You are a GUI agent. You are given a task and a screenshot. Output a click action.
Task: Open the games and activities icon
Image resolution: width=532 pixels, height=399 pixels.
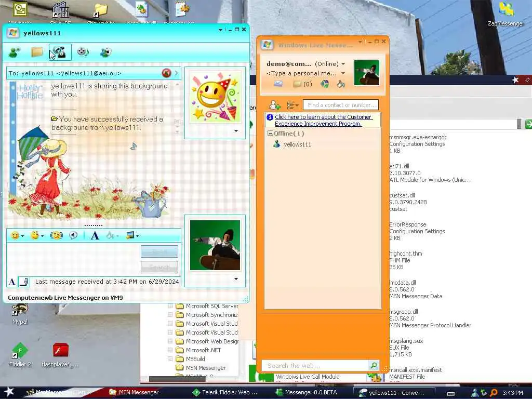click(106, 52)
